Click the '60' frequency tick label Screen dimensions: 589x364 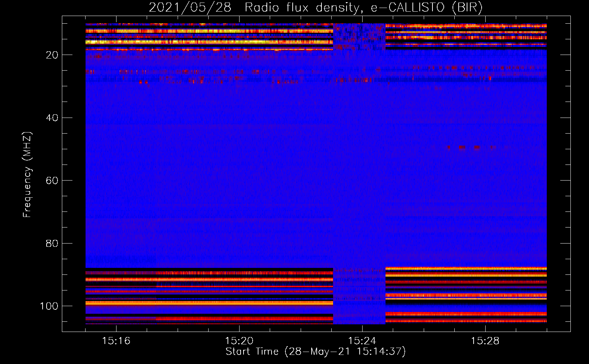52,181
